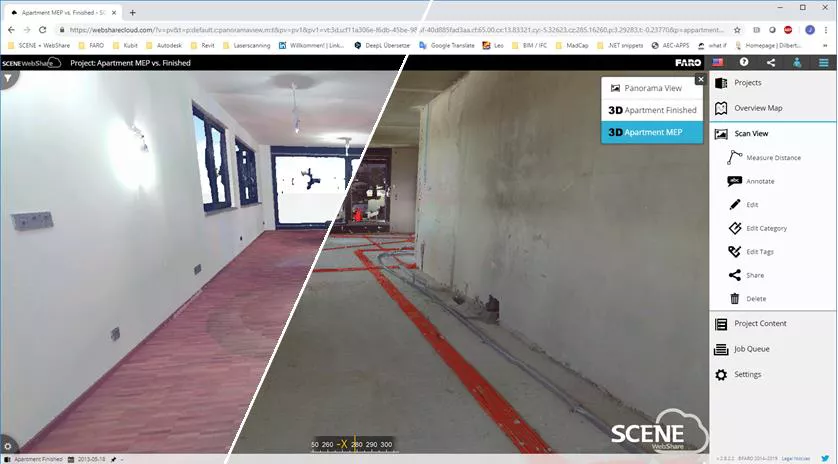Switch language via the US flag icon
Screen dimensions: 838x464
pos(718,63)
